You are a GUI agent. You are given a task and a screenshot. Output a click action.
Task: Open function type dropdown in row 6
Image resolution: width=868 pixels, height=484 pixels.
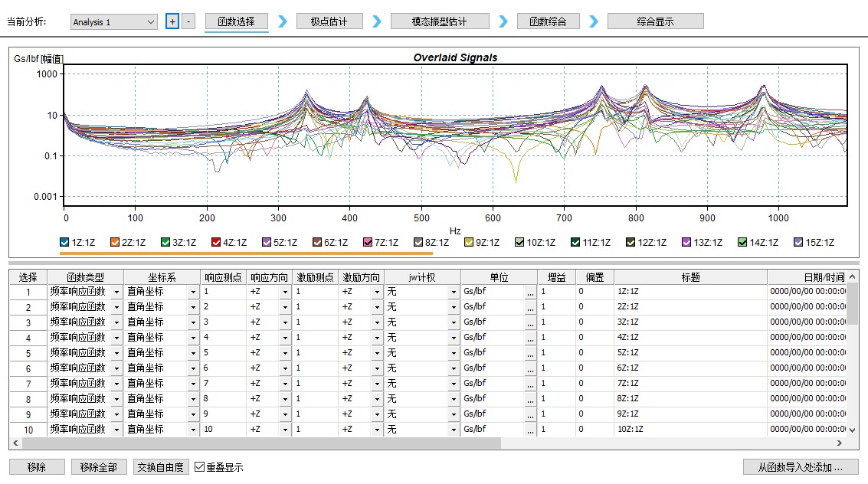pos(116,368)
